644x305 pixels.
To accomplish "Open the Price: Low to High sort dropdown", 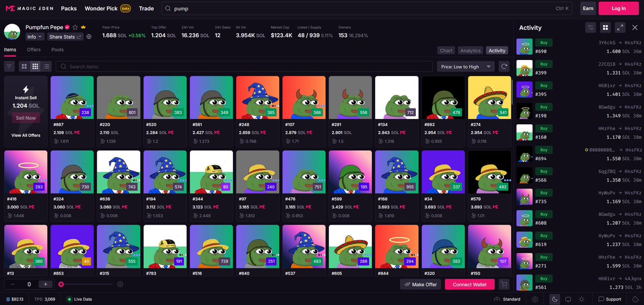I will tap(466, 66).
